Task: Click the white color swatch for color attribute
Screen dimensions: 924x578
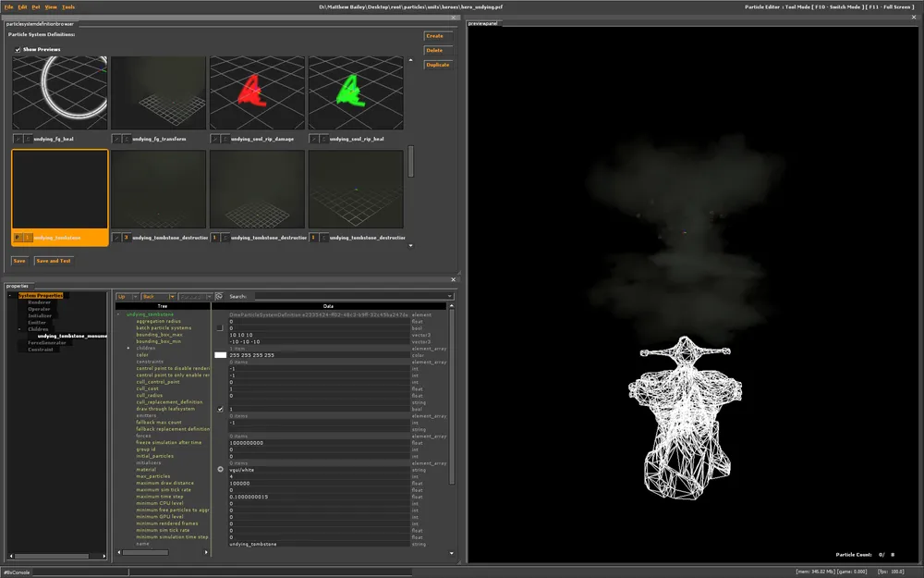Action: point(220,354)
